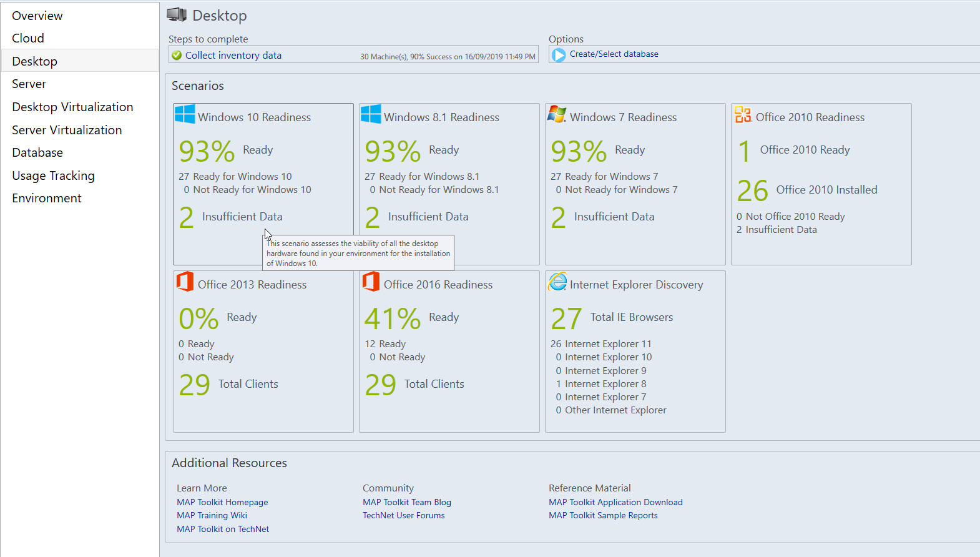Viewport: 980px width, 557px height.
Task: Open the Overview section in sidebar
Action: click(x=37, y=16)
